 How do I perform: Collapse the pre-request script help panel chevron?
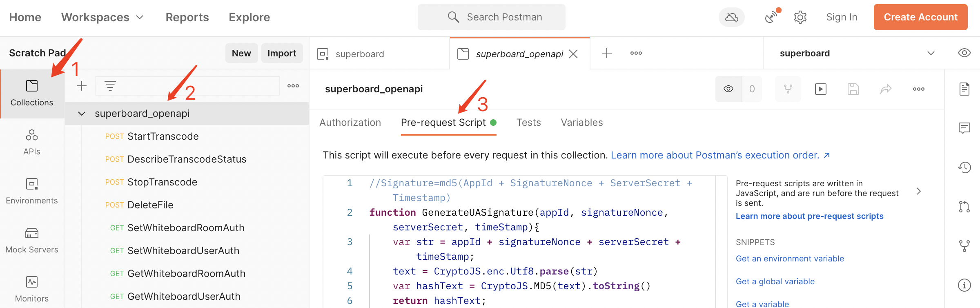pyautogui.click(x=919, y=191)
